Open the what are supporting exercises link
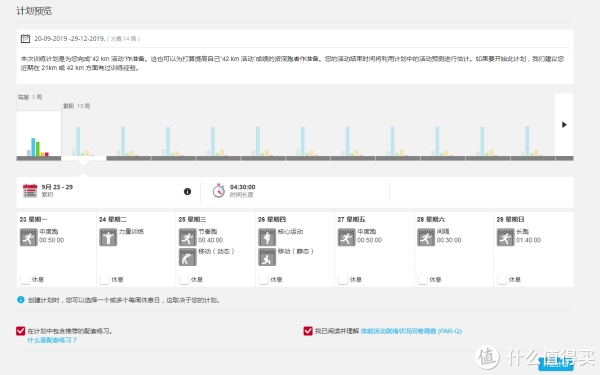This screenshot has width=600, height=375. (52, 340)
